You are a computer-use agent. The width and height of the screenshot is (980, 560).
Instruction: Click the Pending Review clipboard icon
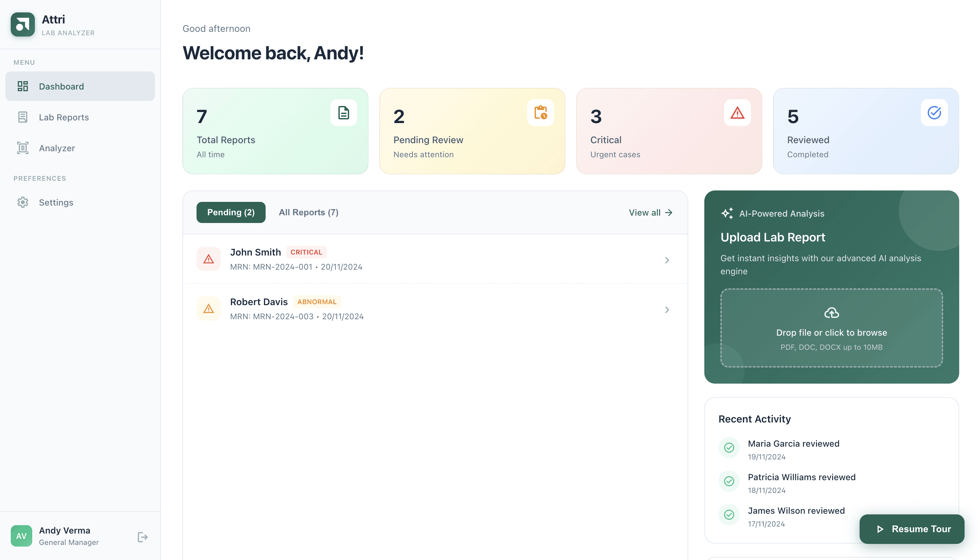[540, 113]
